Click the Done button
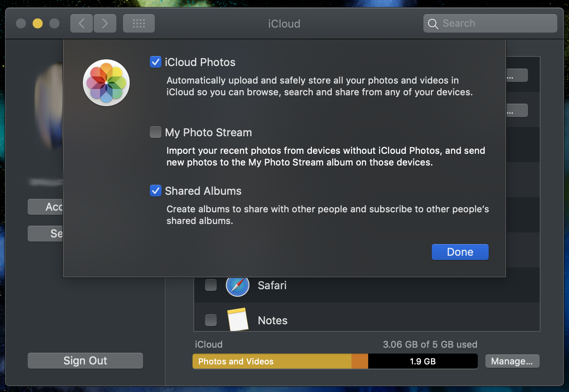This screenshot has width=569, height=392. coord(460,252)
